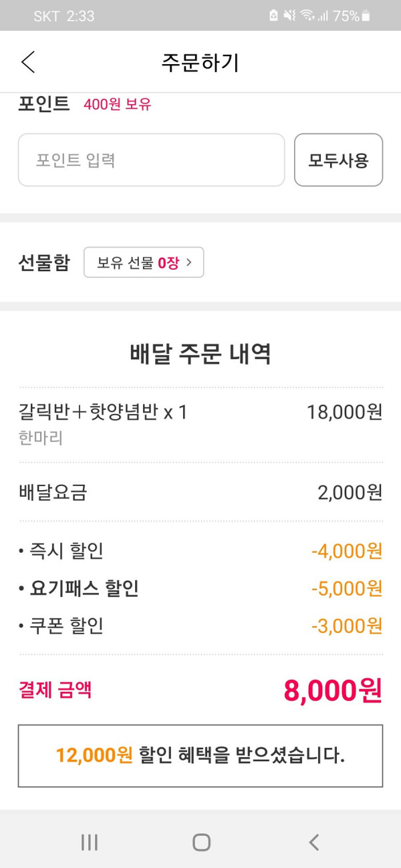This screenshot has height=868, width=401.
Task: Tap the back arrow in the header
Action: (x=27, y=62)
